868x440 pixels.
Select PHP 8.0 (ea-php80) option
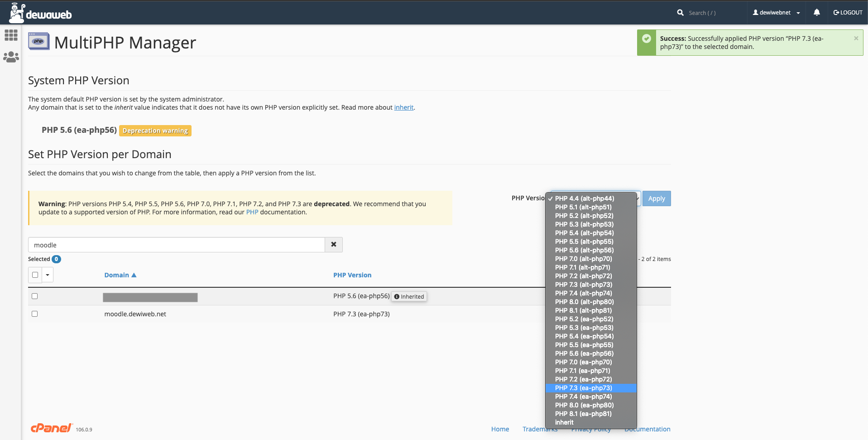pos(591,405)
